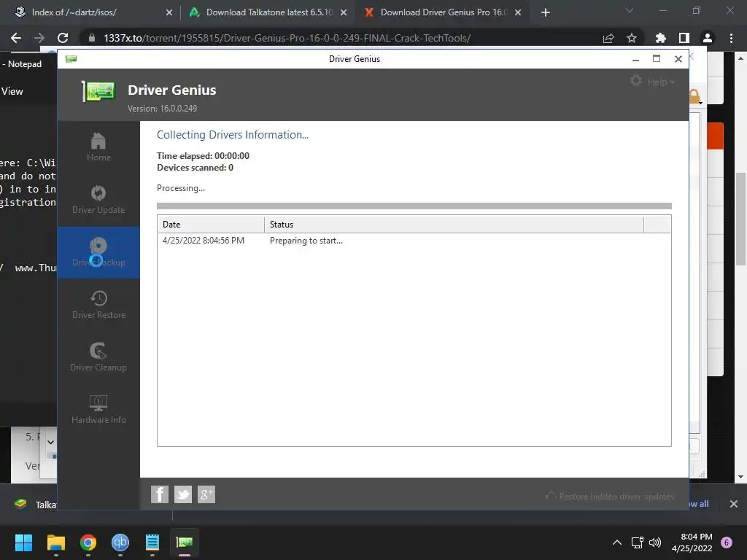Image resolution: width=747 pixels, height=560 pixels.
Task: Close the Driver Genius window
Action: (x=678, y=59)
